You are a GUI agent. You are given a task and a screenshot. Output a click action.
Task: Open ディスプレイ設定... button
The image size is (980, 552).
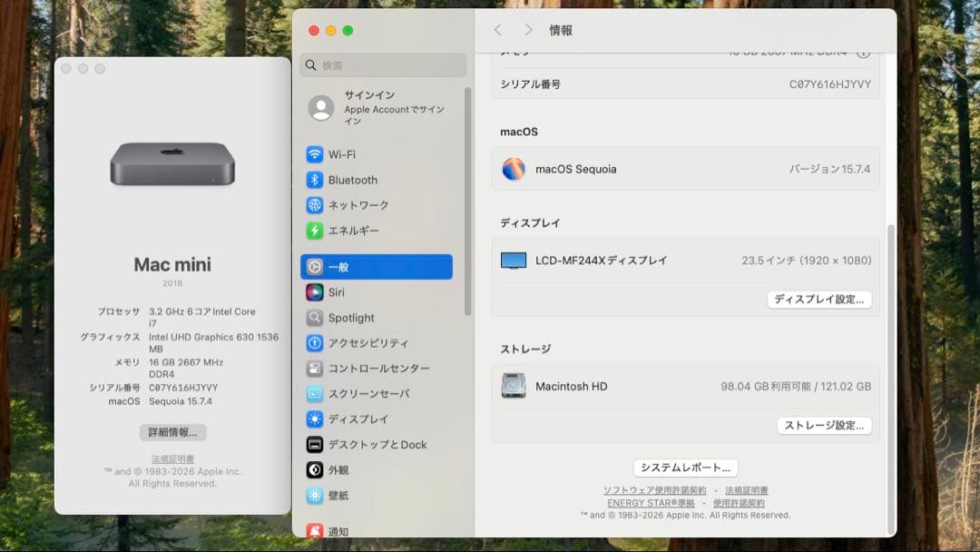[819, 300]
